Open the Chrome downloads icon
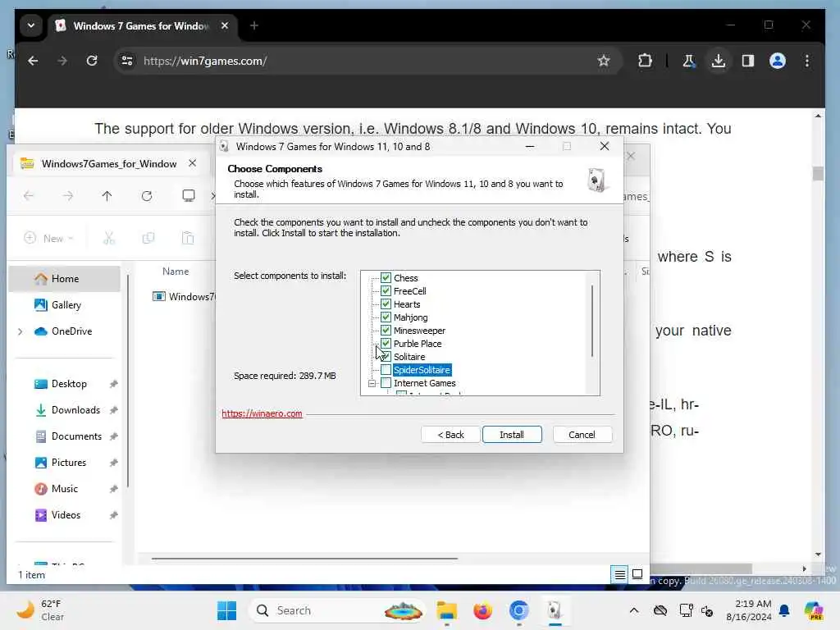840x630 pixels. click(719, 61)
